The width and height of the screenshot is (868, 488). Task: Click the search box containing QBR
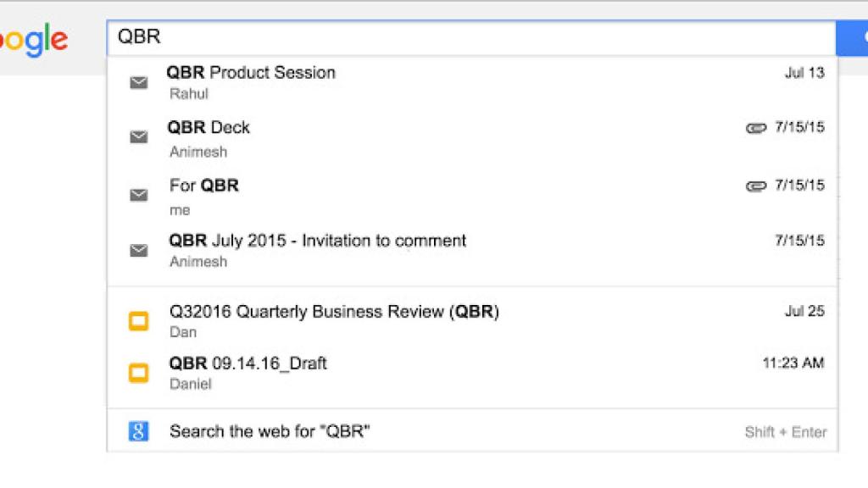[470, 37]
